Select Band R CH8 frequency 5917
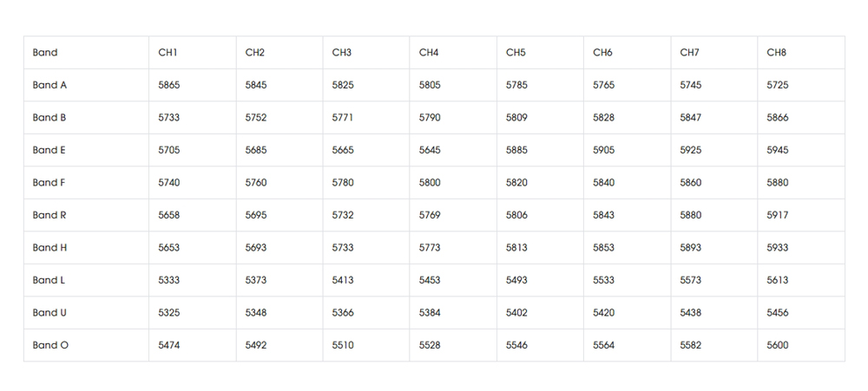 coord(778,215)
